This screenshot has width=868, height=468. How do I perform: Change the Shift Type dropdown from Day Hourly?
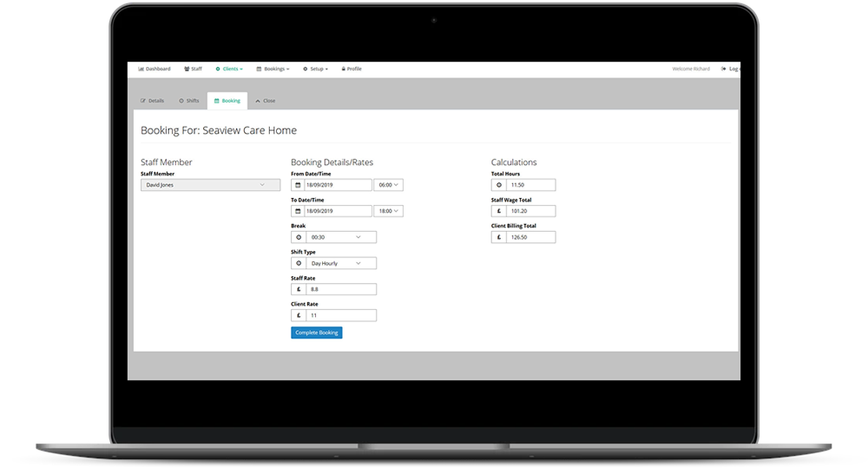tap(340, 263)
